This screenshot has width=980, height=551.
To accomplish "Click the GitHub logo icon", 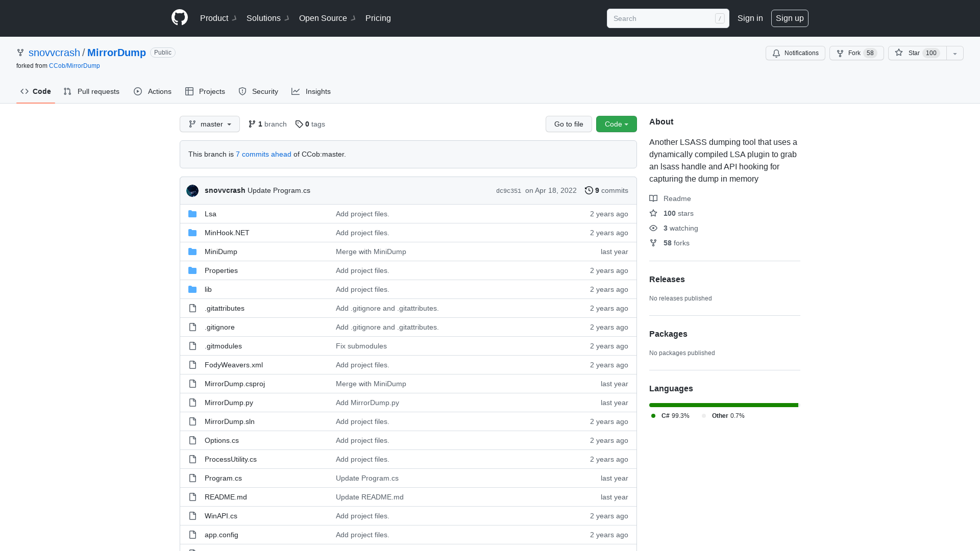I will tap(180, 18).
